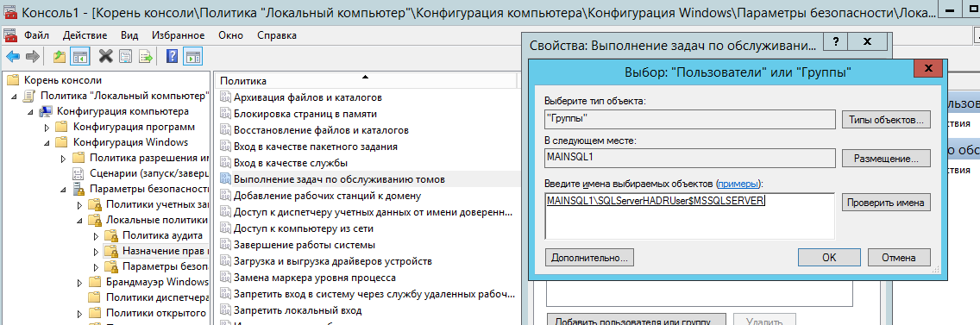Click the computer icon of Конфигурация компьютера
The image size is (980, 325).
[x=46, y=111]
